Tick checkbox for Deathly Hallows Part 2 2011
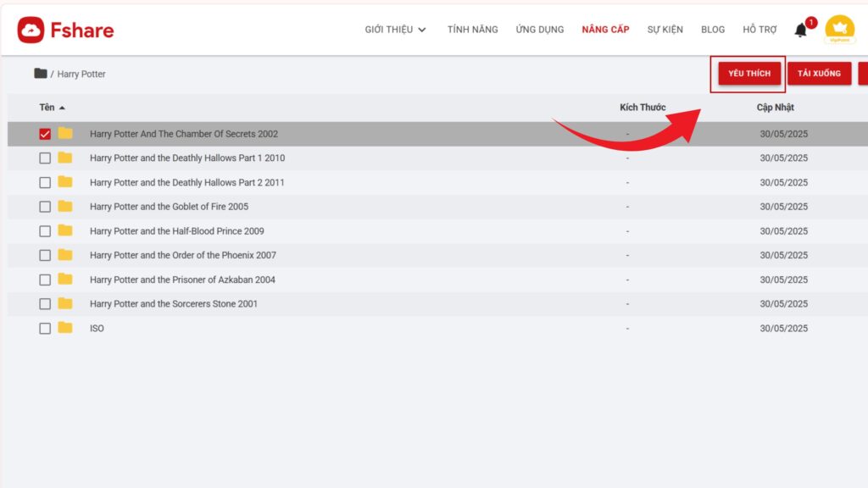 pyautogui.click(x=45, y=183)
